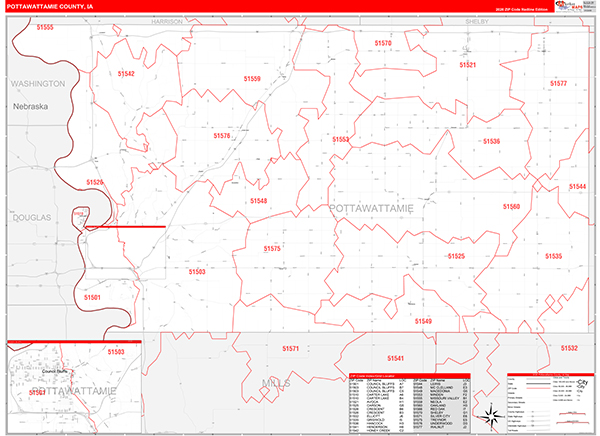Click the thick red inset marker line
The height and width of the screenshot is (436, 600).
point(125,227)
